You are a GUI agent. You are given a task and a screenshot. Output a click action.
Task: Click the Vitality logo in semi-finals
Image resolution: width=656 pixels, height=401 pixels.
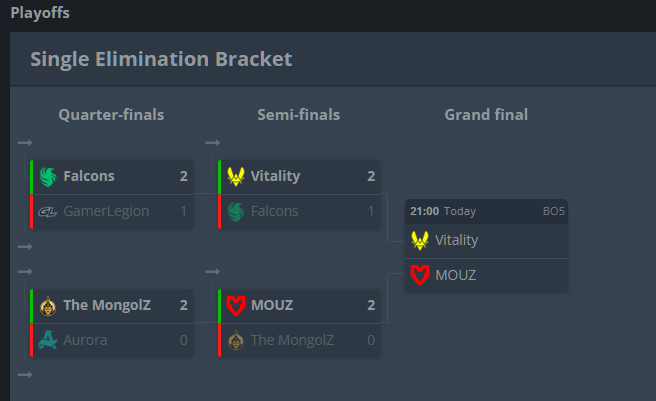(236, 176)
